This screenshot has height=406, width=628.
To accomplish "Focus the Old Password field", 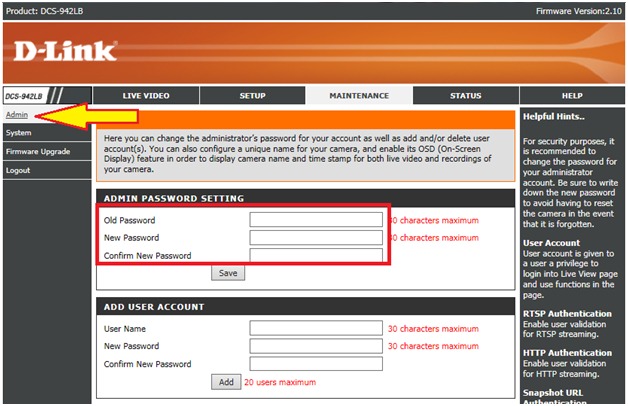I will tap(316, 220).
